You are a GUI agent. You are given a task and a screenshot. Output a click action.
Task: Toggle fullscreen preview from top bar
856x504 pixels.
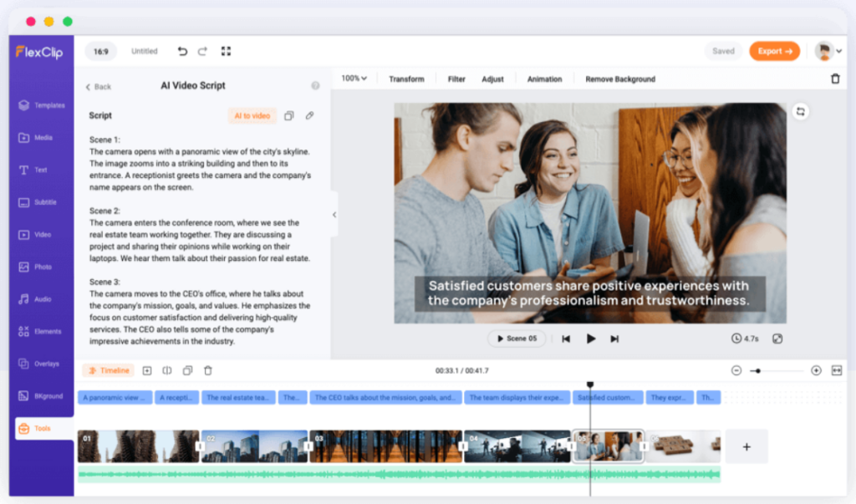pyautogui.click(x=225, y=51)
